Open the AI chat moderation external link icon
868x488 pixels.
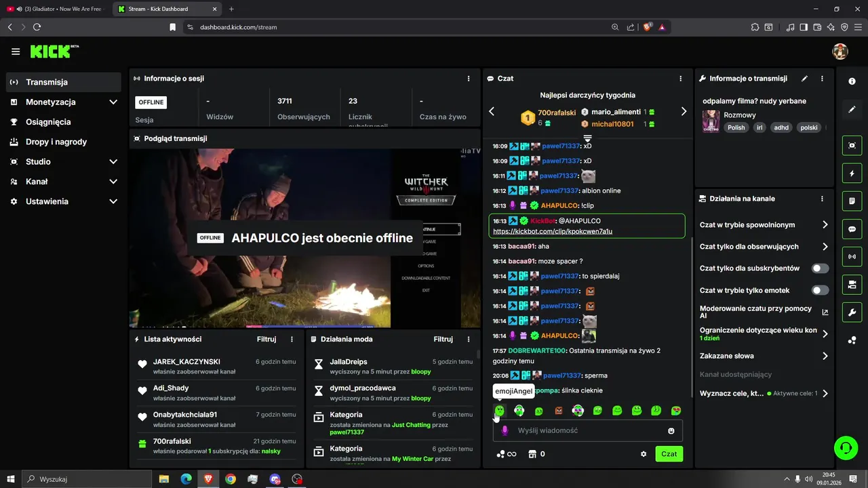tap(825, 312)
